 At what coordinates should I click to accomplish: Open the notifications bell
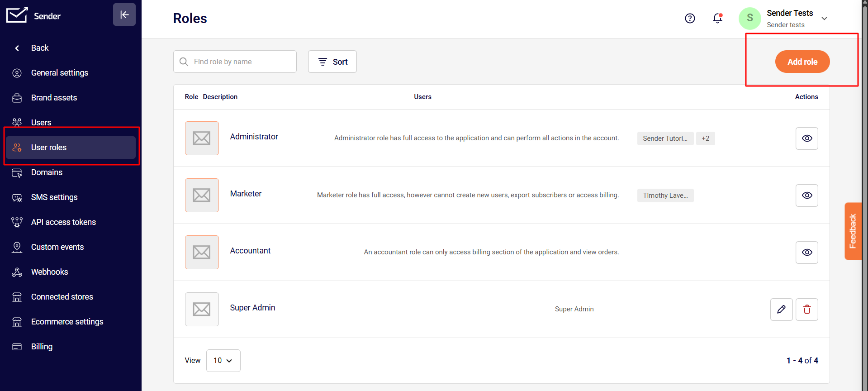pyautogui.click(x=717, y=18)
